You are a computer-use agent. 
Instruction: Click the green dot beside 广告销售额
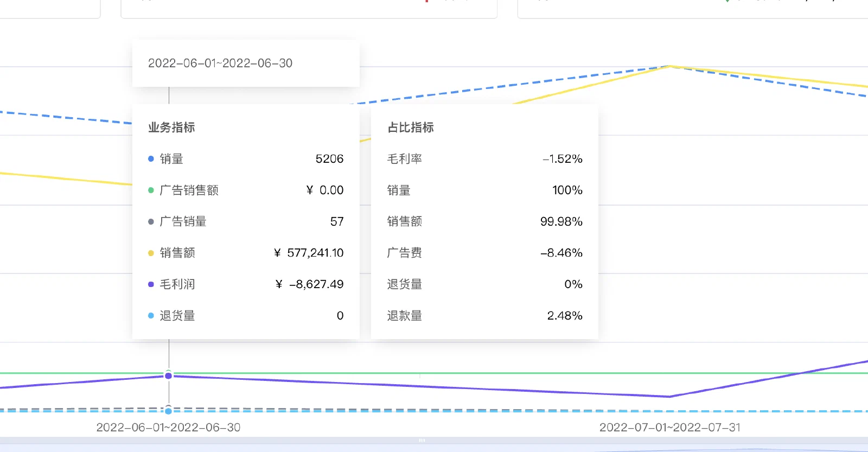151,190
